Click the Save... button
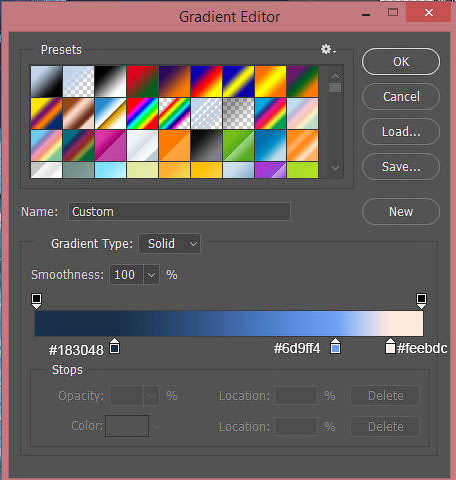Viewport: 456px width, 480px height. coord(401,167)
